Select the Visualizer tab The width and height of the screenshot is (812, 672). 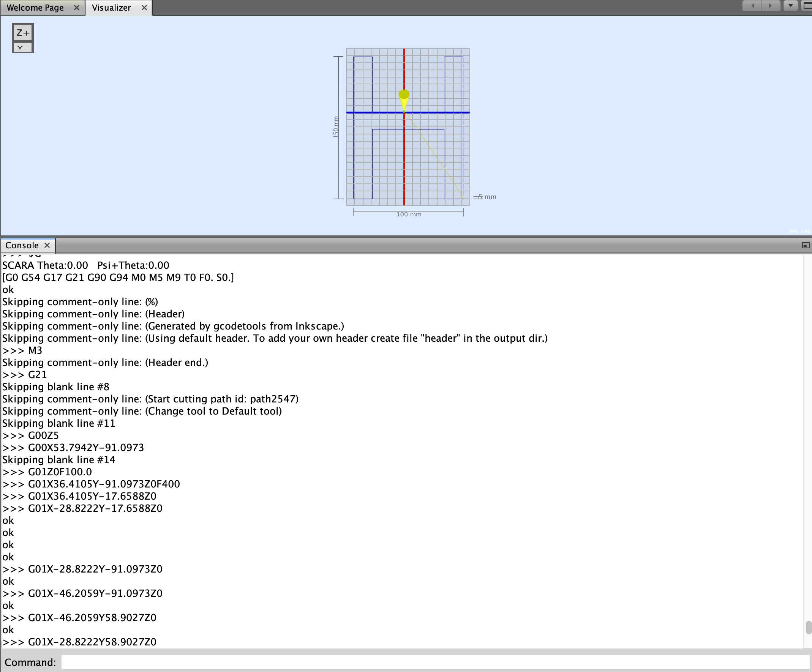click(x=111, y=8)
